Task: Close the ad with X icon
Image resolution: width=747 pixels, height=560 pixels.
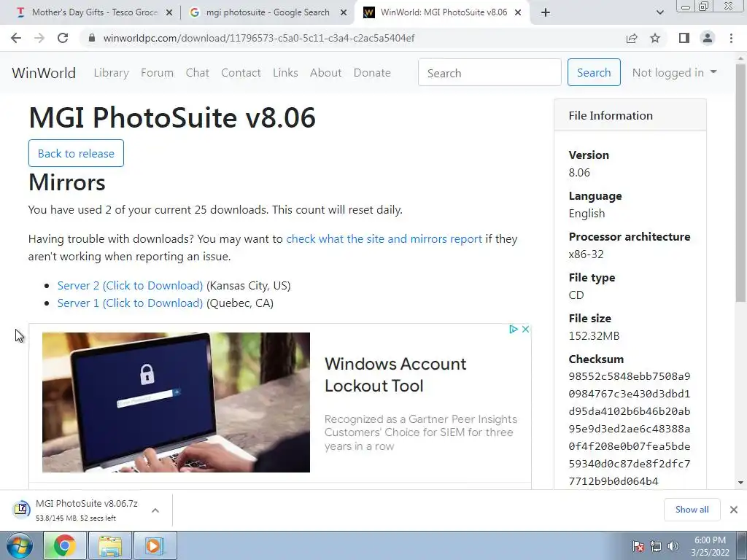Action: point(525,329)
